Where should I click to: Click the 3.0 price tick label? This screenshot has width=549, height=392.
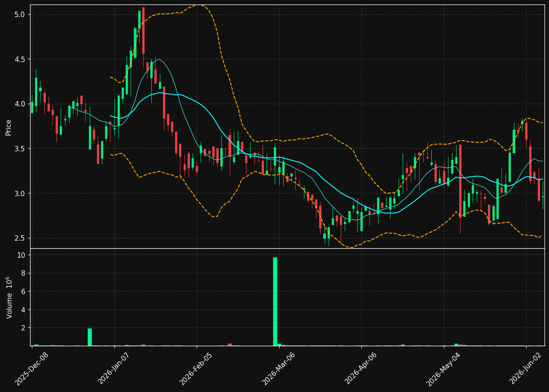tap(21, 194)
